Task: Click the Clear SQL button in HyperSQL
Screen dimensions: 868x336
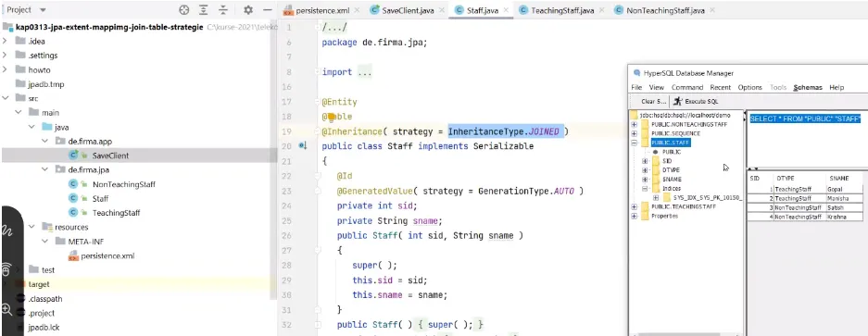Action: tap(653, 101)
